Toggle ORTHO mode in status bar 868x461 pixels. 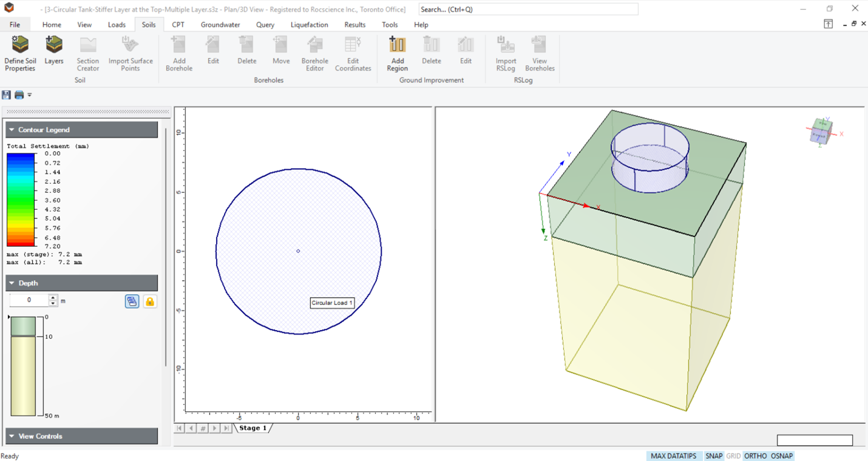click(x=755, y=456)
